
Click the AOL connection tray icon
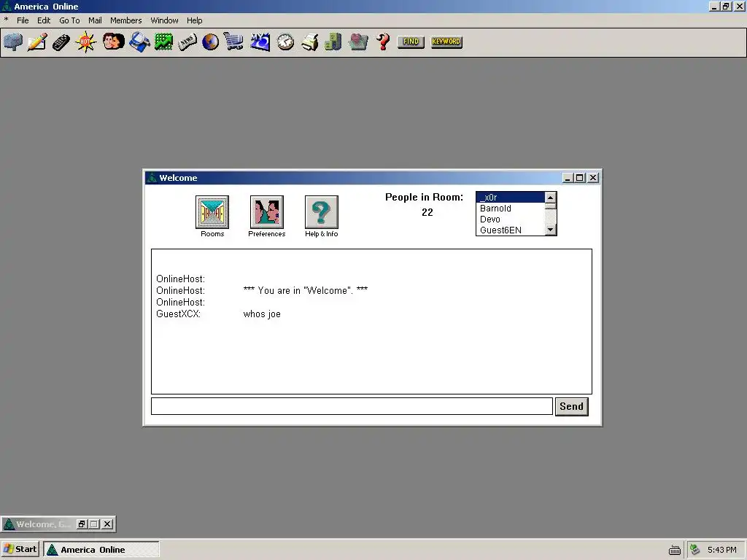[695, 550]
